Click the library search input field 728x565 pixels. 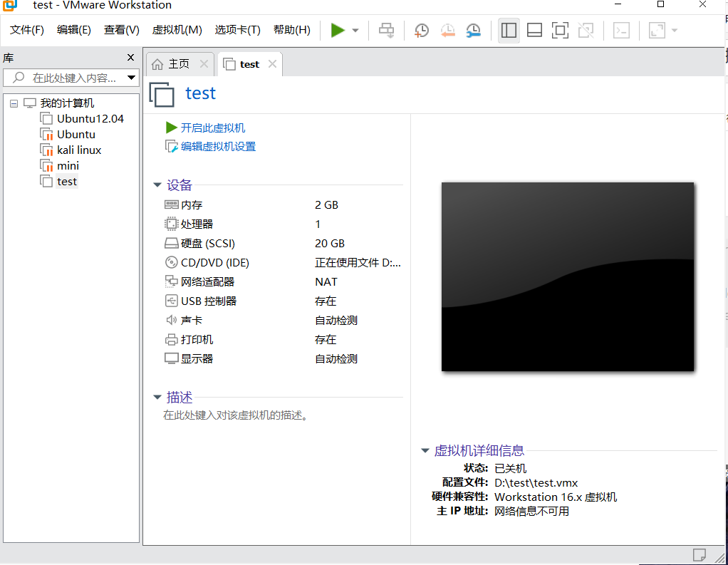(x=71, y=78)
